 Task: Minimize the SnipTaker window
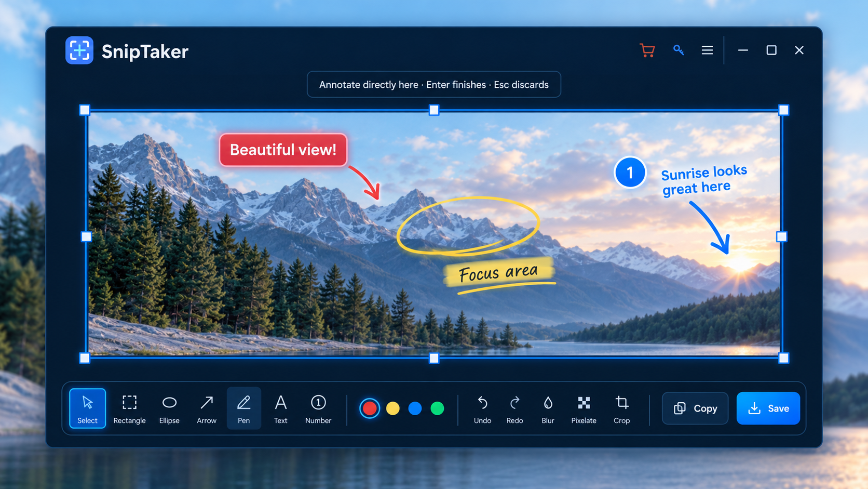[743, 50]
